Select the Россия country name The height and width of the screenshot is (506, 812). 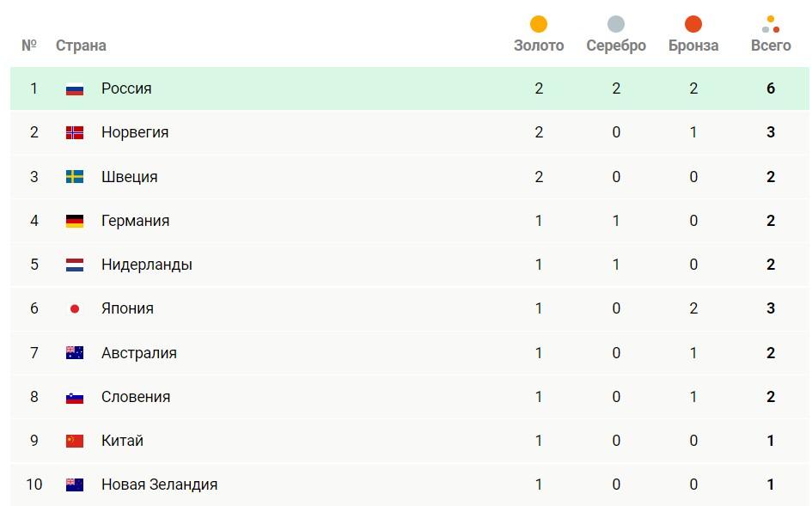pos(126,88)
